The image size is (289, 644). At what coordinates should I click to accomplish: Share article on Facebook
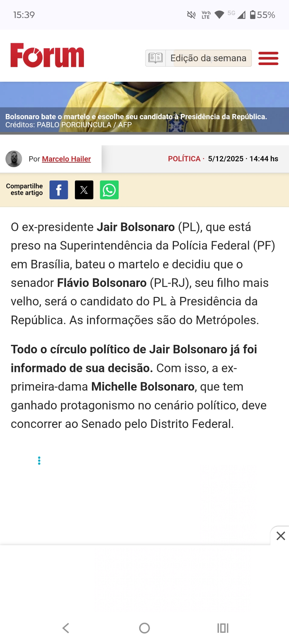point(59,190)
